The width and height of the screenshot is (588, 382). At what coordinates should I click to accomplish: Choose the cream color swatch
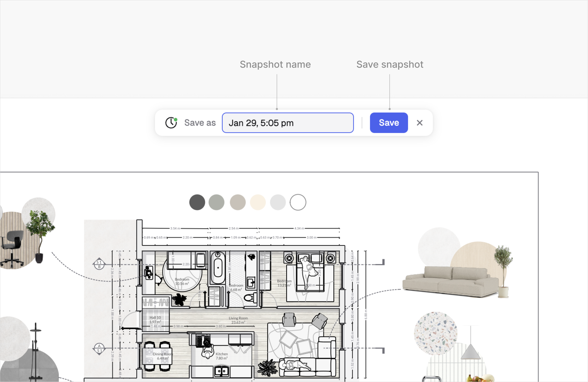(x=258, y=202)
